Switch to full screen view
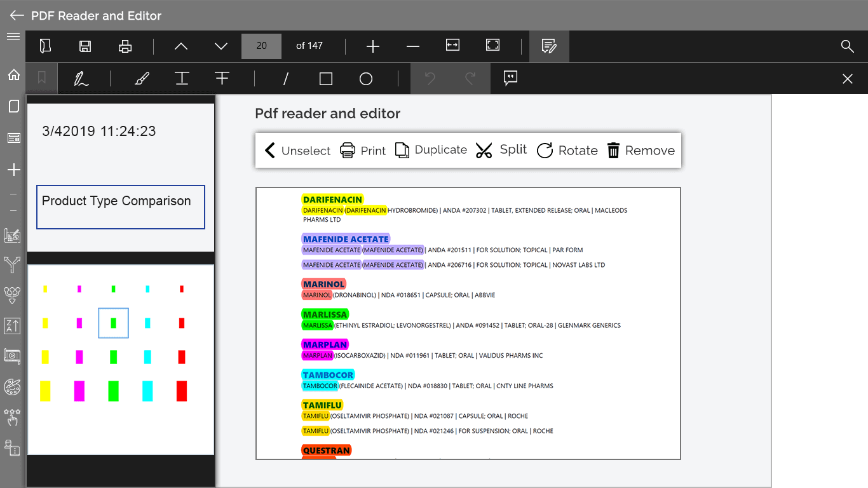868x488 pixels. pos(492,44)
